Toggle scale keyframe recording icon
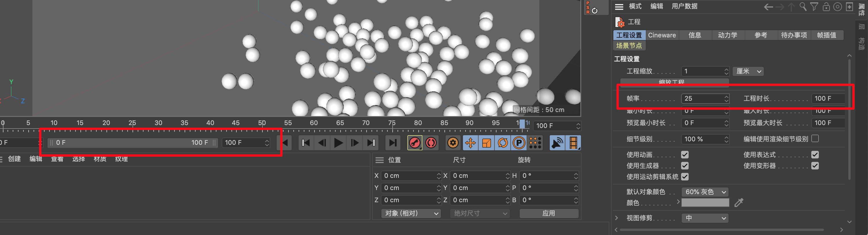The width and height of the screenshot is (868, 235). coord(486,143)
